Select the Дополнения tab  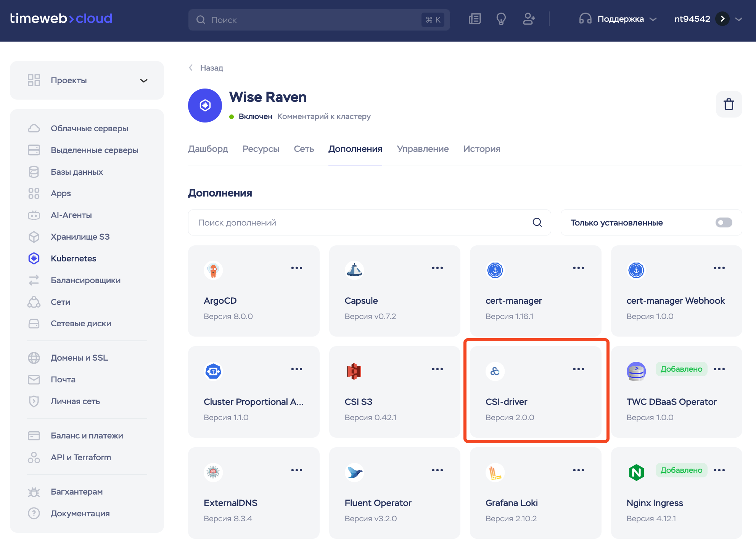(355, 149)
